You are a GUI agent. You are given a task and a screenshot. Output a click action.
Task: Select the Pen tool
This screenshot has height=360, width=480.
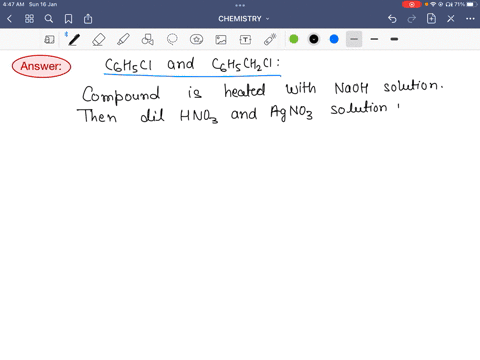coord(74,40)
